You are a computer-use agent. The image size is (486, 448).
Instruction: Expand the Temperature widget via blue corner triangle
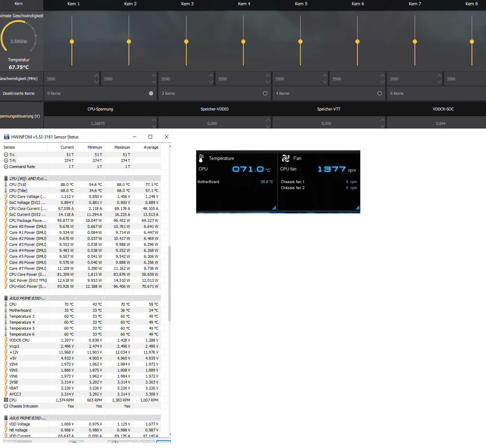click(274, 207)
